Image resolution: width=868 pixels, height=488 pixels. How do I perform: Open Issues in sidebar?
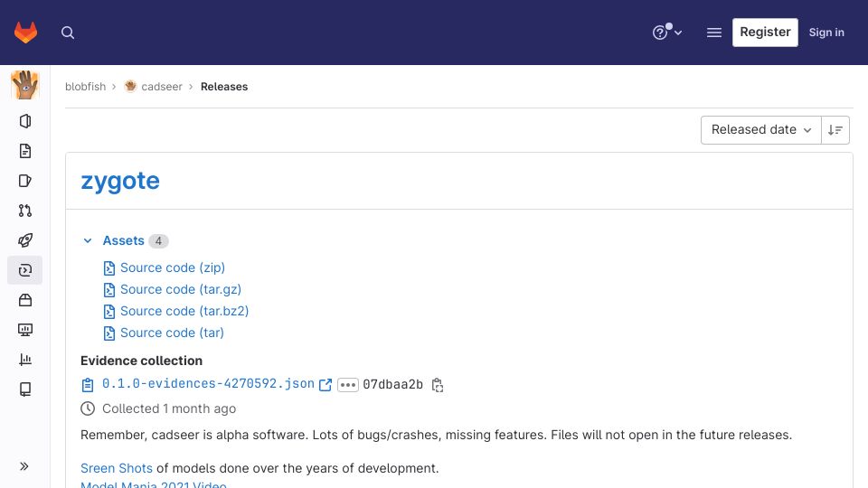(x=25, y=181)
